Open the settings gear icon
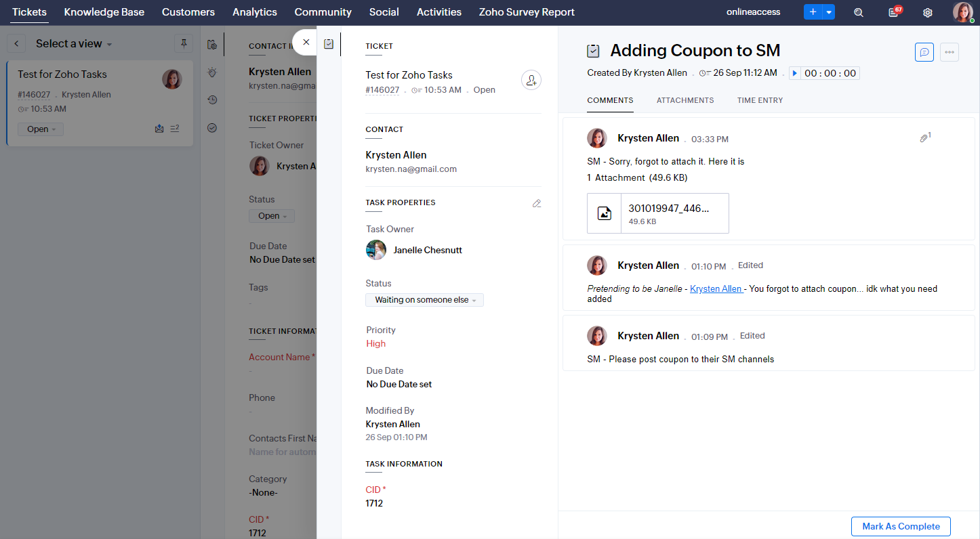 pyautogui.click(x=928, y=12)
